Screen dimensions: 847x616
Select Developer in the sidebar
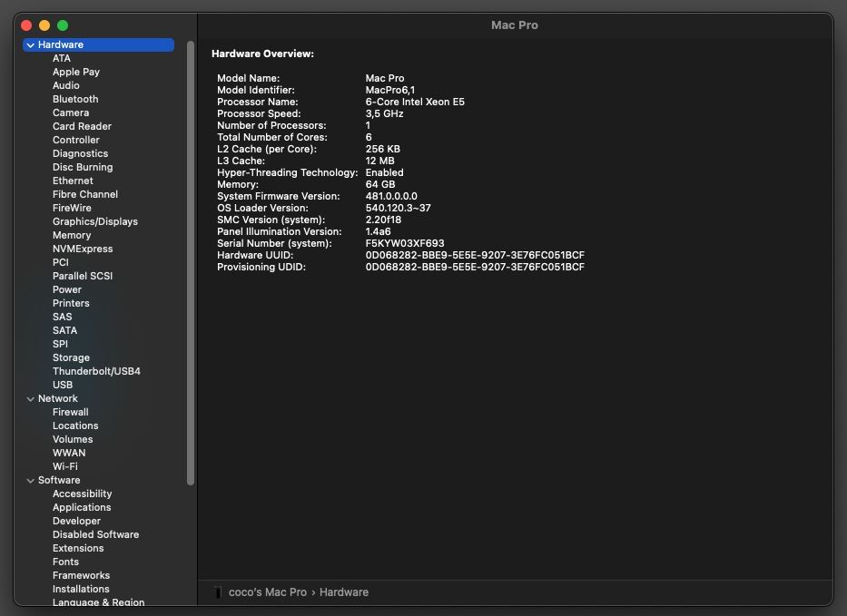pos(76,521)
